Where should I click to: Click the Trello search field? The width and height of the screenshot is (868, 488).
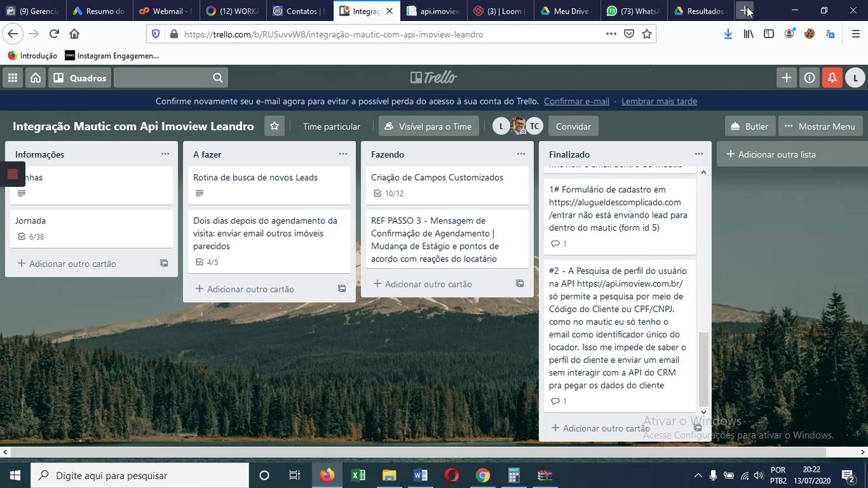click(171, 78)
